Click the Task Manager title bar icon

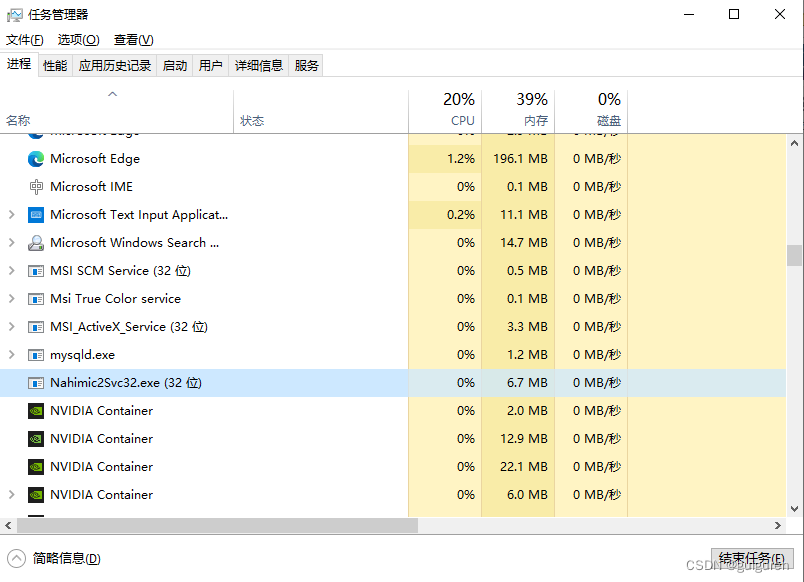pyautogui.click(x=14, y=15)
